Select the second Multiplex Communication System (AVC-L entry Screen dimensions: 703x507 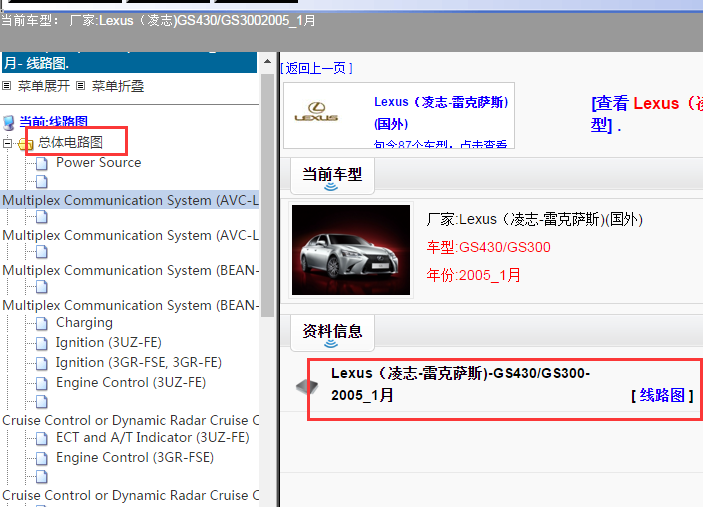(130, 235)
